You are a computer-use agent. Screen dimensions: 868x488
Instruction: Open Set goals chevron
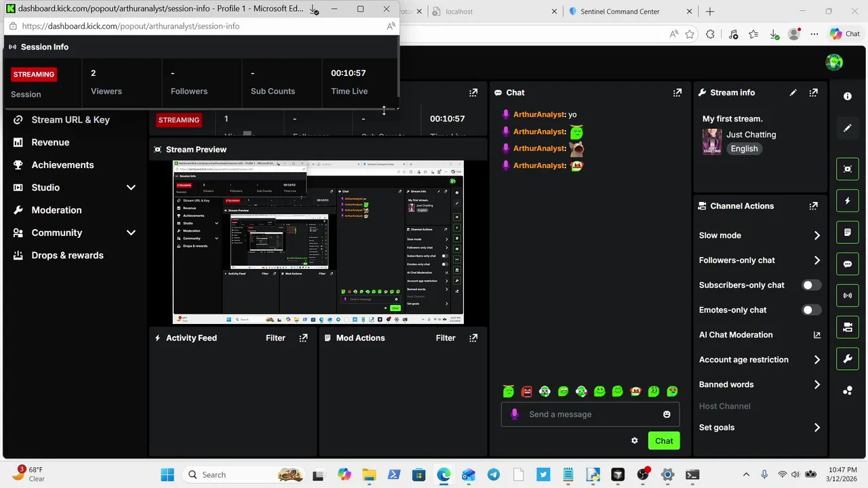tap(816, 428)
